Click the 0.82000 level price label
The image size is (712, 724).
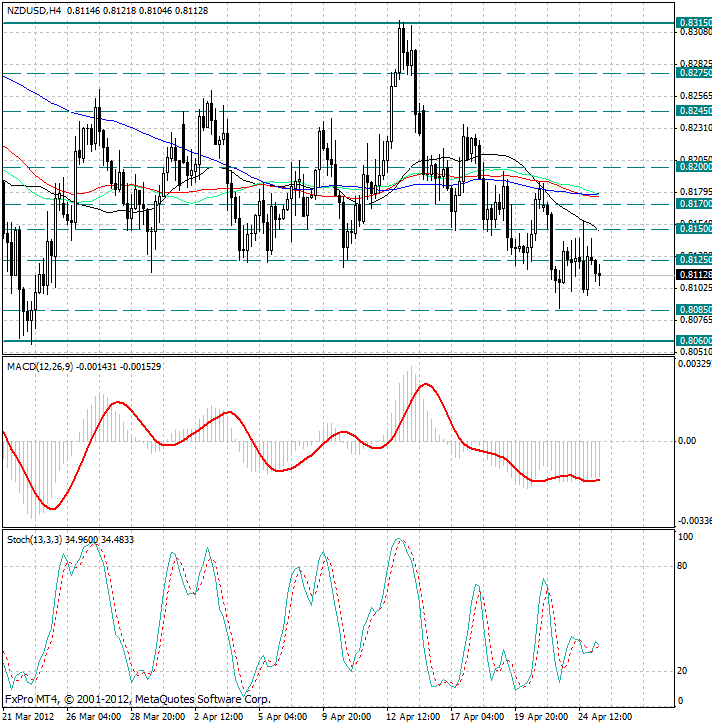(693, 168)
